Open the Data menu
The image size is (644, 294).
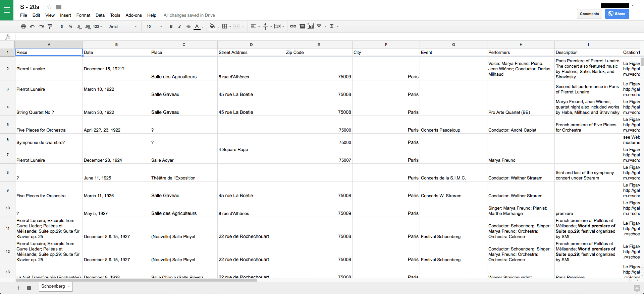(100, 15)
